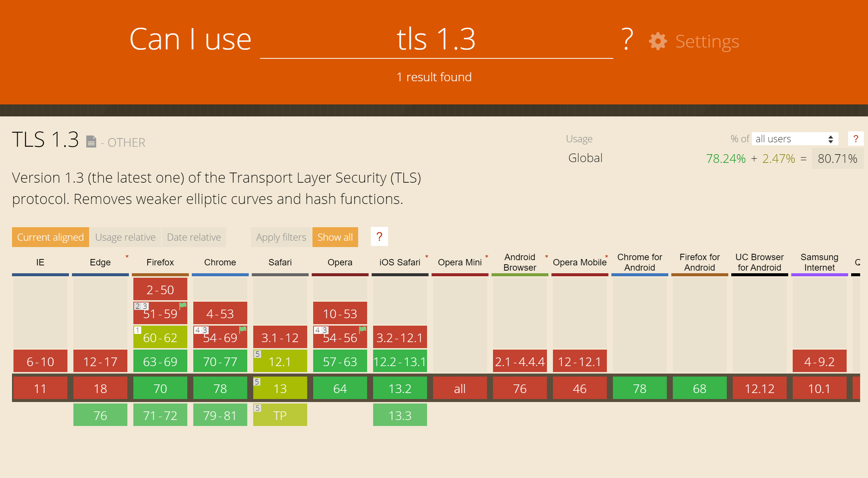
Task: Click the question mark help icon top right
Action: 625,39
